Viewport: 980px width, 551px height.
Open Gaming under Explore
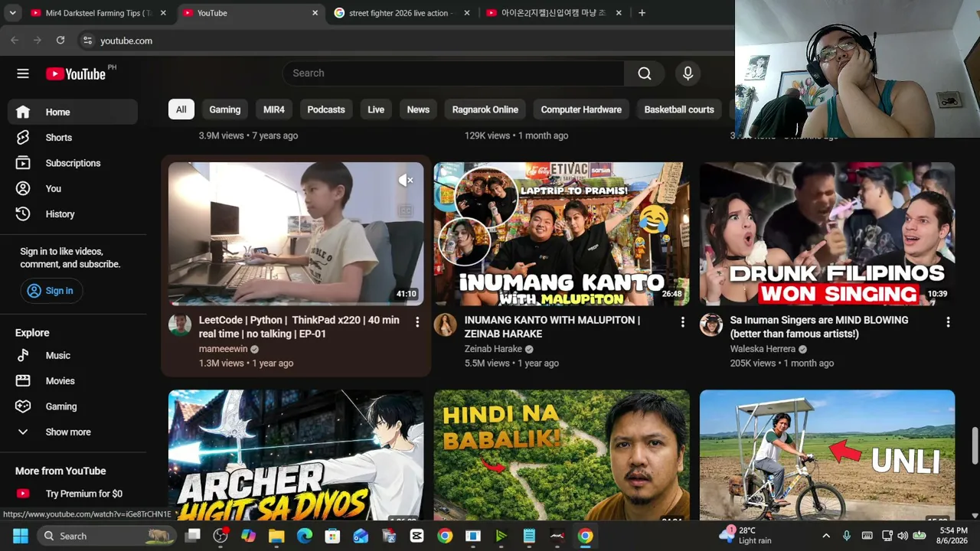coord(73,406)
